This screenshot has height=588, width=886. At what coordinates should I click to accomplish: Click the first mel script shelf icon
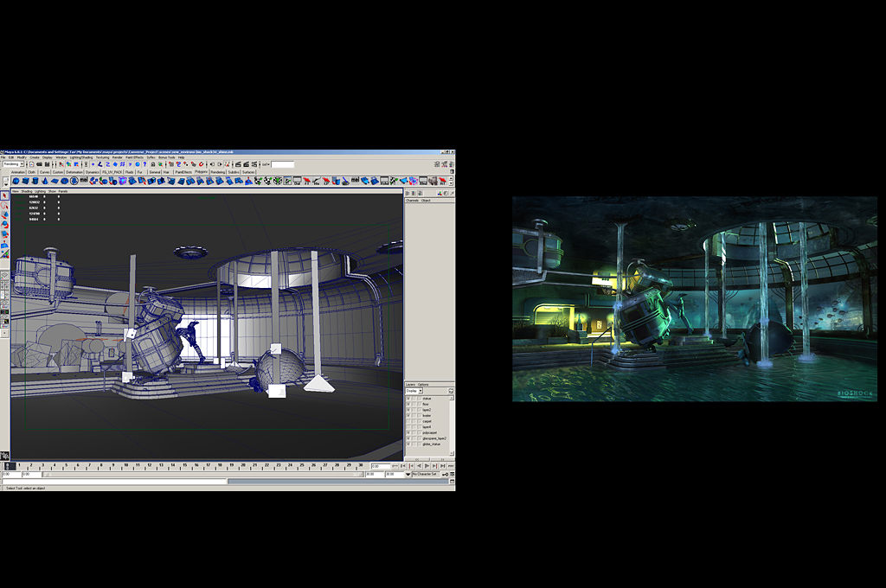click(84, 180)
